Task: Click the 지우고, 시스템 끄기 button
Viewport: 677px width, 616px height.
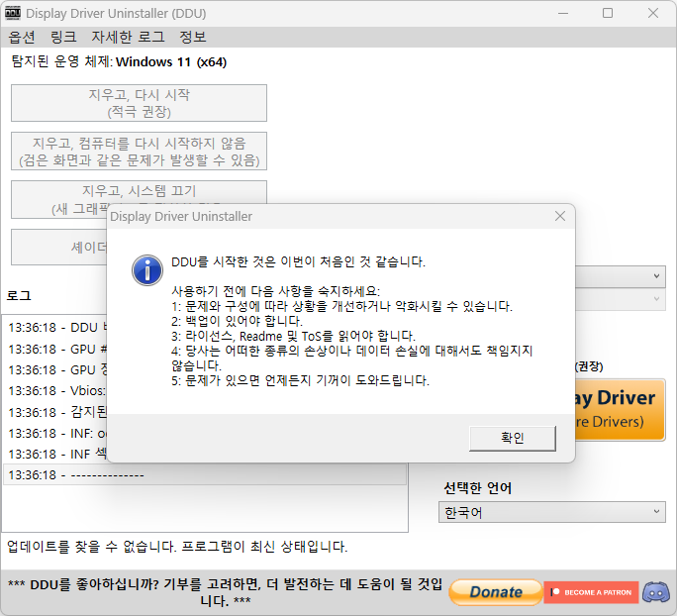Action: point(139,192)
